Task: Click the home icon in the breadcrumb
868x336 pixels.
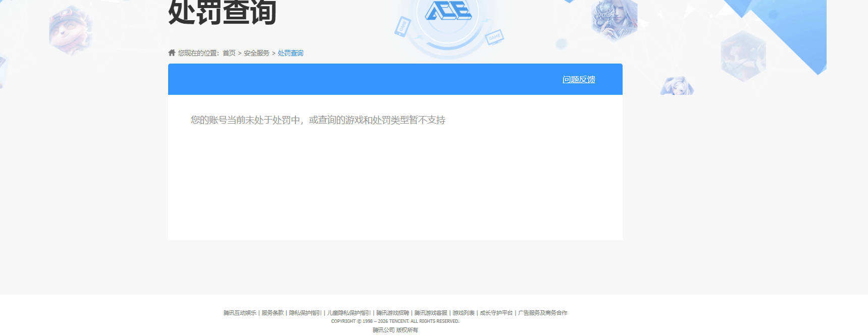Action: (172, 52)
